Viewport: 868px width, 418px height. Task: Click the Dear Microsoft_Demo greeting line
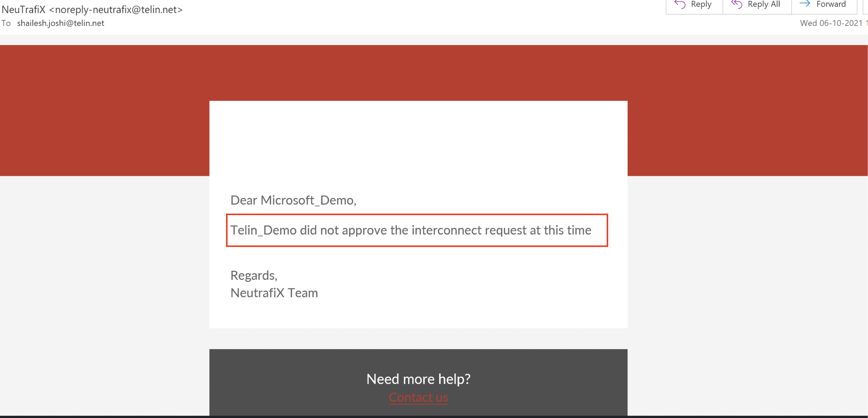click(x=293, y=200)
